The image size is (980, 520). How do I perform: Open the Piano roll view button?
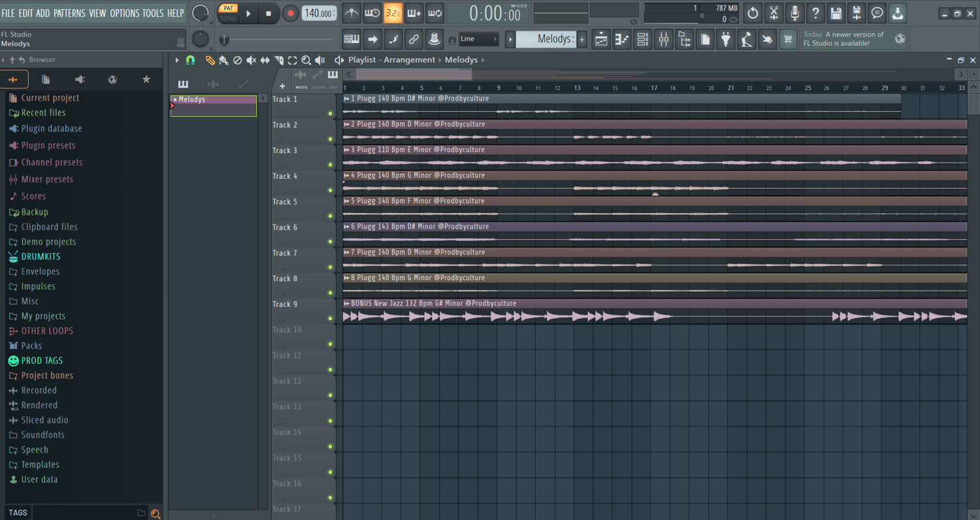622,39
